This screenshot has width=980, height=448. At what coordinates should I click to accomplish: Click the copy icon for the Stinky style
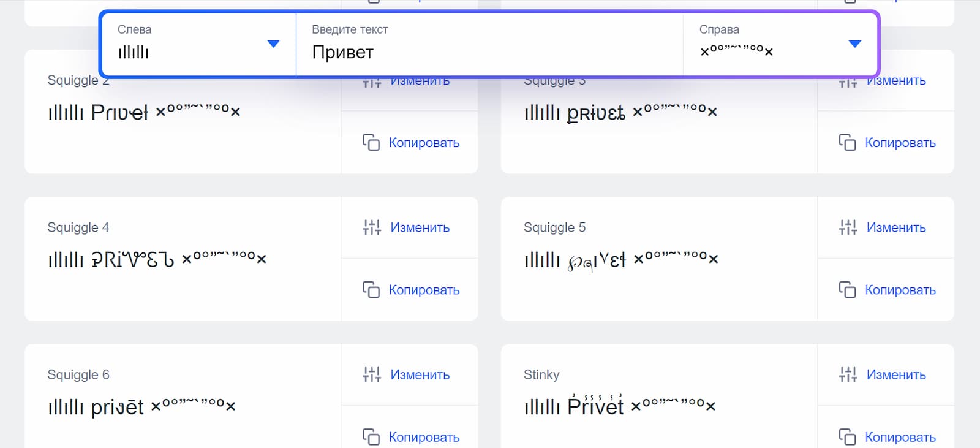tap(847, 436)
